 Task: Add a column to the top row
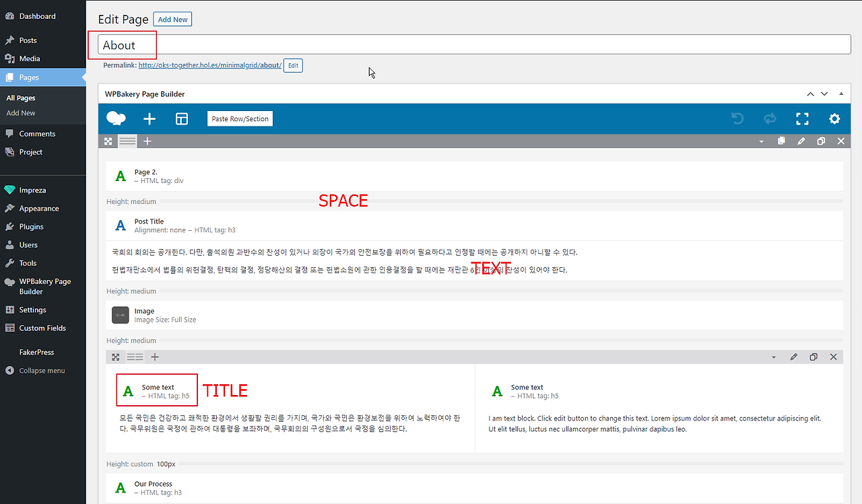click(147, 141)
